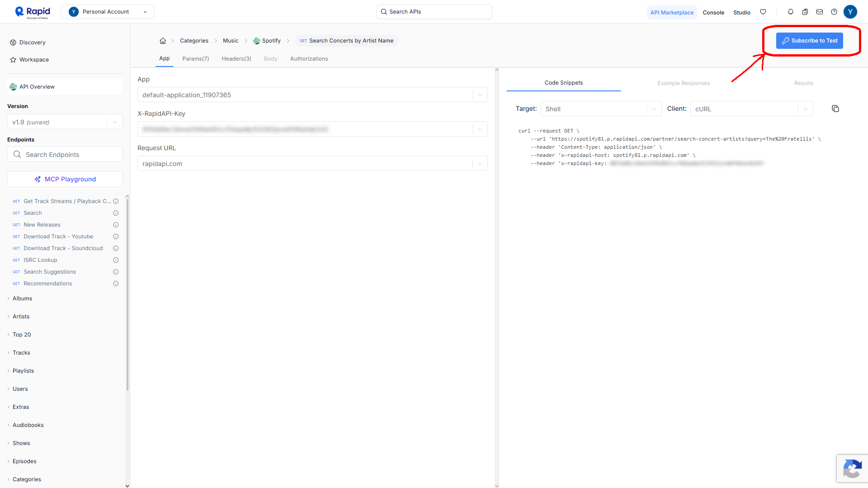Screen dimensions: 868x488
Task: Expand the Episodes endpoint group
Action: coord(24,461)
